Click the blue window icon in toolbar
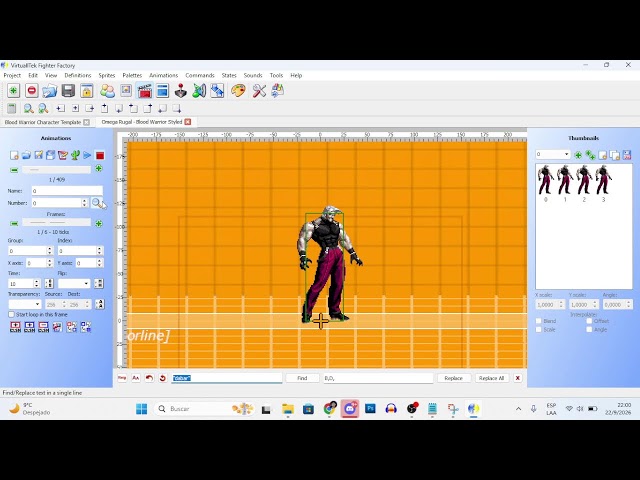The image size is (640, 480). (x=162, y=91)
